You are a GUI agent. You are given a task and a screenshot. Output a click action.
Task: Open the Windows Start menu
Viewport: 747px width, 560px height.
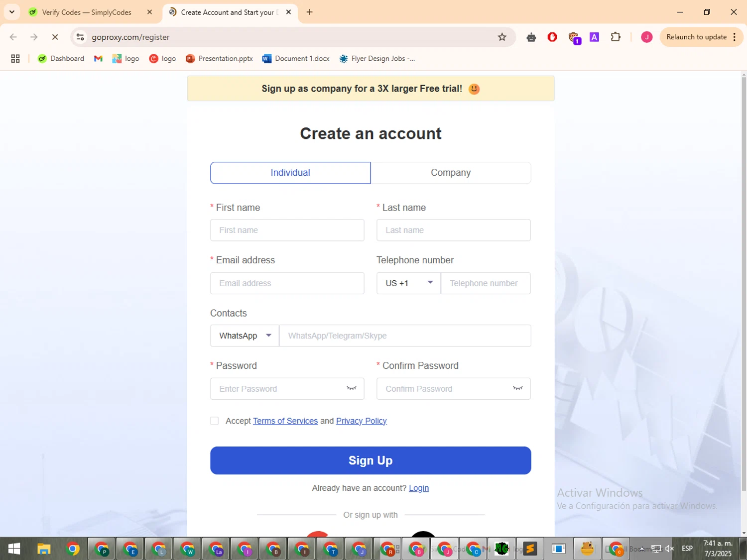pos(14,549)
